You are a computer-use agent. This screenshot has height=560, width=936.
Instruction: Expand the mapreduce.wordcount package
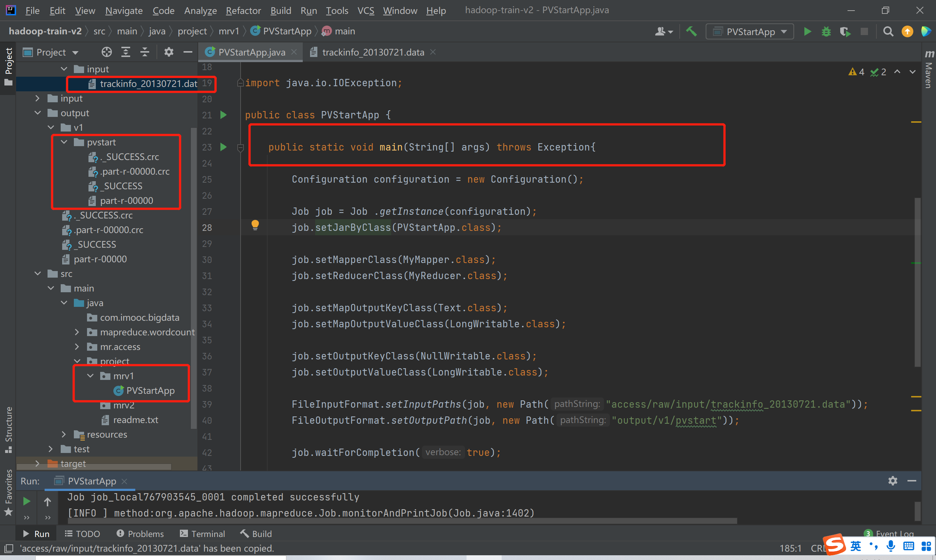[77, 332]
